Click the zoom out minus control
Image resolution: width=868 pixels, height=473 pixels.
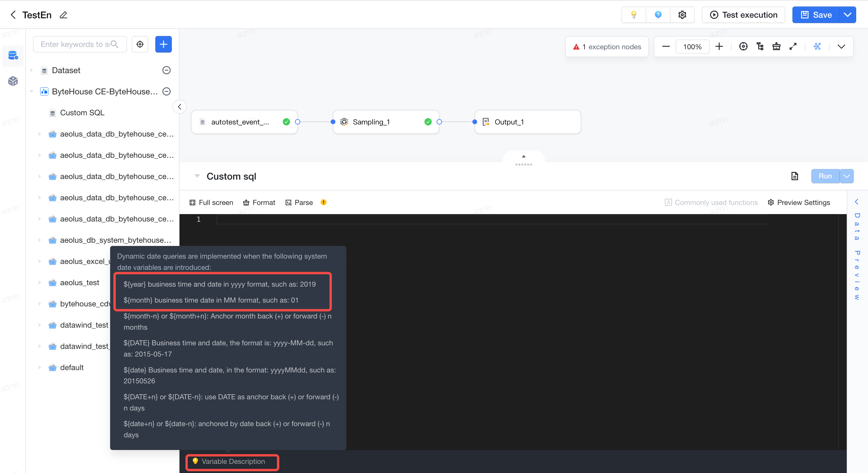[x=666, y=47]
